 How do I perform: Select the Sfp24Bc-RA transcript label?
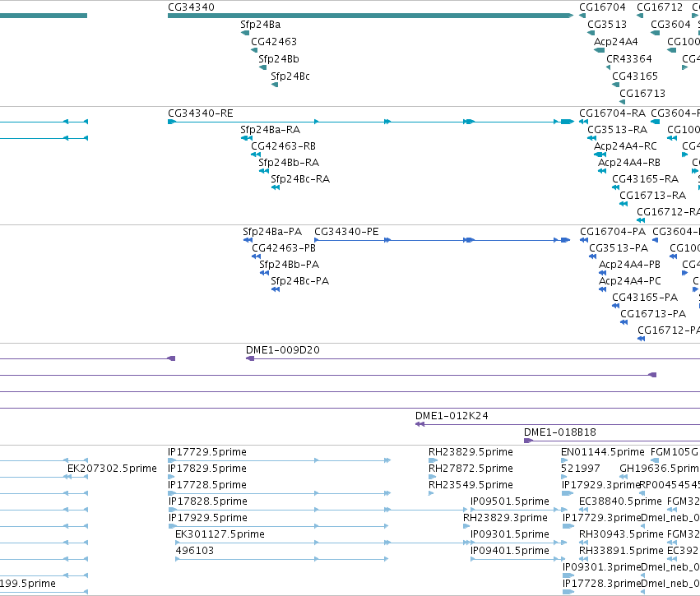(x=300, y=179)
